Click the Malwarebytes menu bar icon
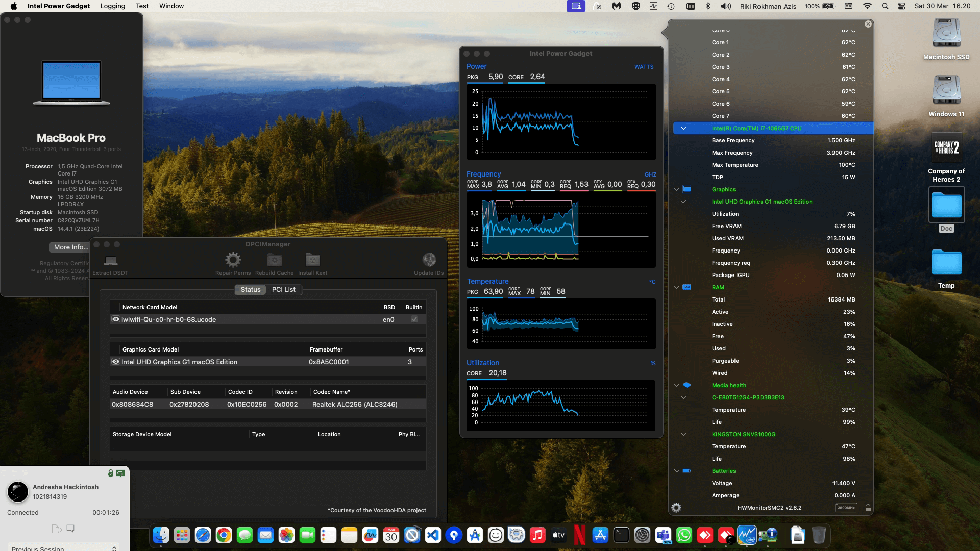Screen dimensions: 980x551 coord(617,6)
